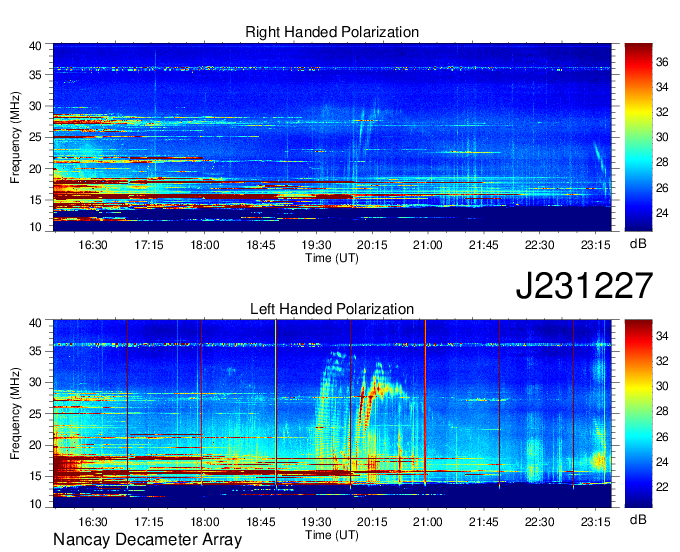Click the 19:30 time tick under the Left Handed plot
This screenshot has width=680, height=552.
316,522
